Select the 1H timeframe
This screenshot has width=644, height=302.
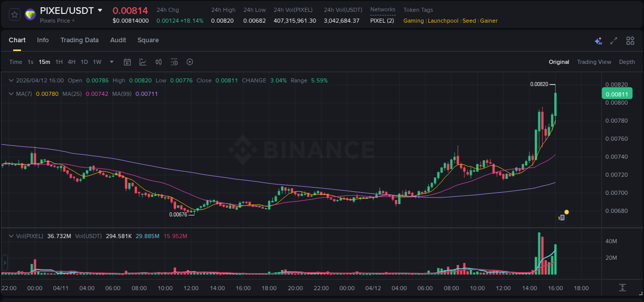(x=59, y=62)
